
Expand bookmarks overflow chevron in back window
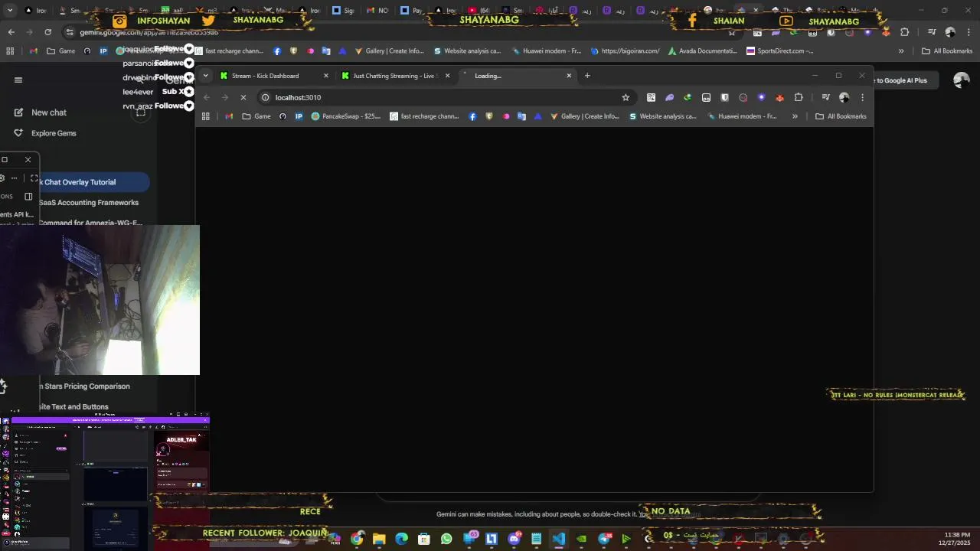[x=901, y=51]
